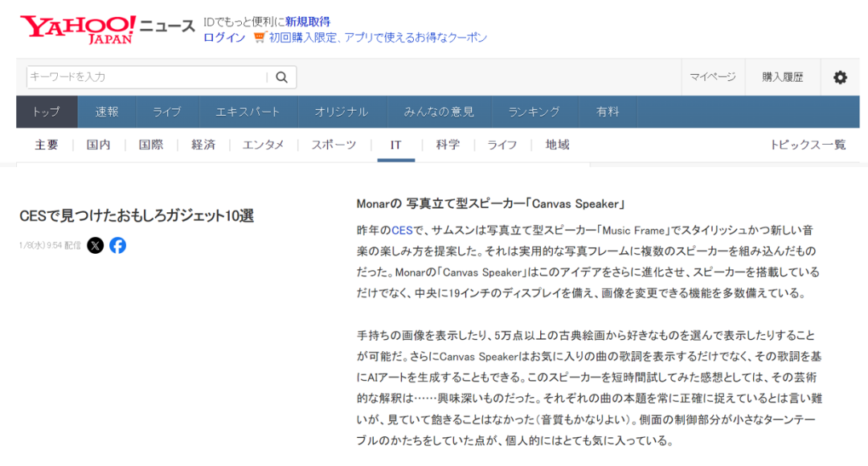Open the ランキング section
Image resolution: width=868 pixels, height=466 pixels.
535,112
